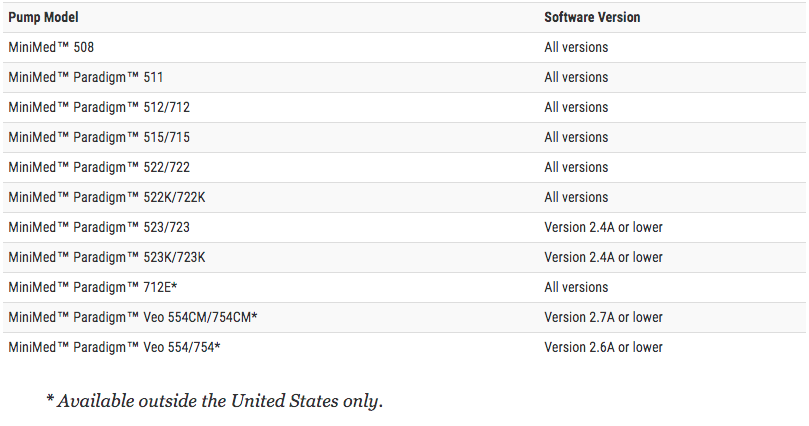Click All versions for MiniMed 508
This screenshot has width=809, height=426.
[x=576, y=47]
